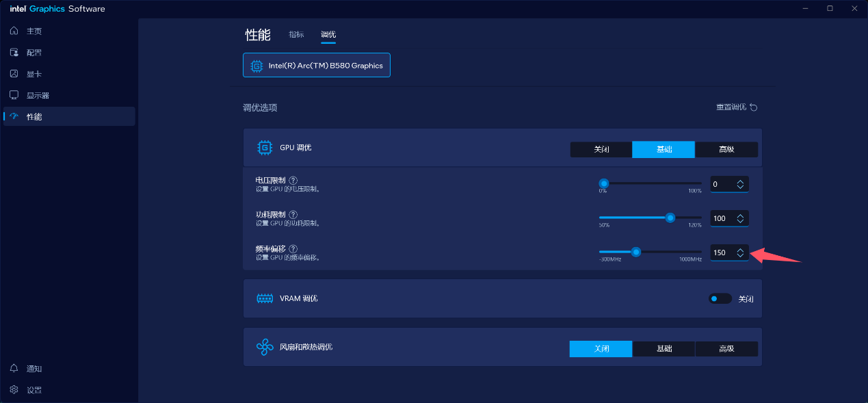Set GPU 调优 to 高级
This screenshot has width=868, height=403.
pyautogui.click(x=726, y=149)
